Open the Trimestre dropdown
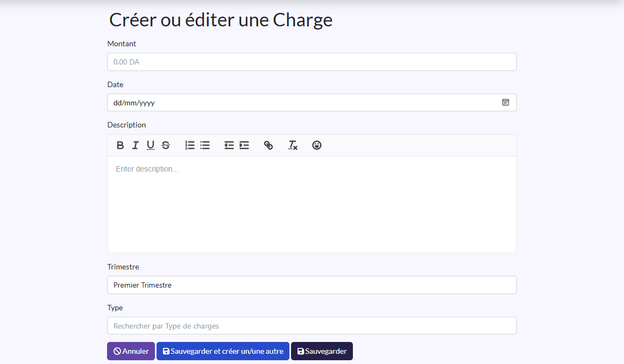The height and width of the screenshot is (364, 624). [312, 285]
